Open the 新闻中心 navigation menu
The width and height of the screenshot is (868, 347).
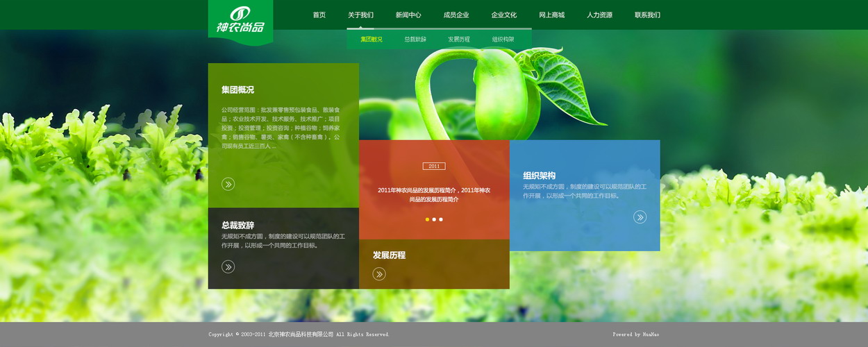tap(408, 15)
